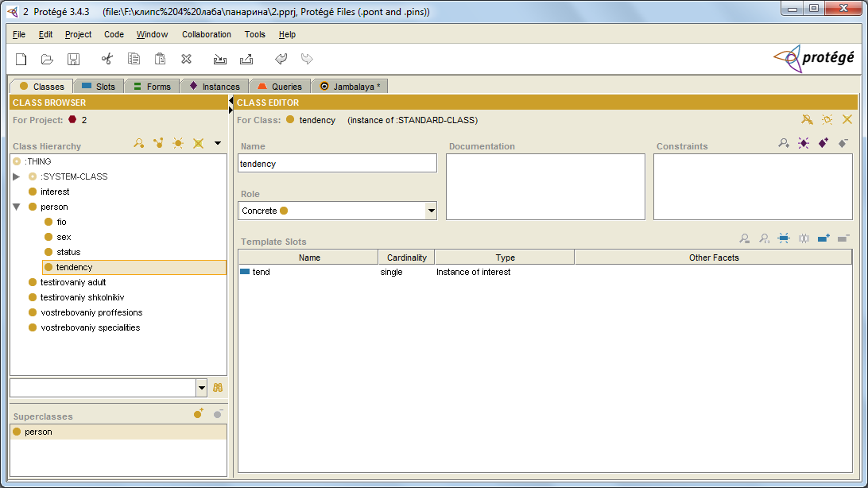Image resolution: width=868 pixels, height=488 pixels.
Task: Create a new class in hierarchy
Action: point(178,144)
